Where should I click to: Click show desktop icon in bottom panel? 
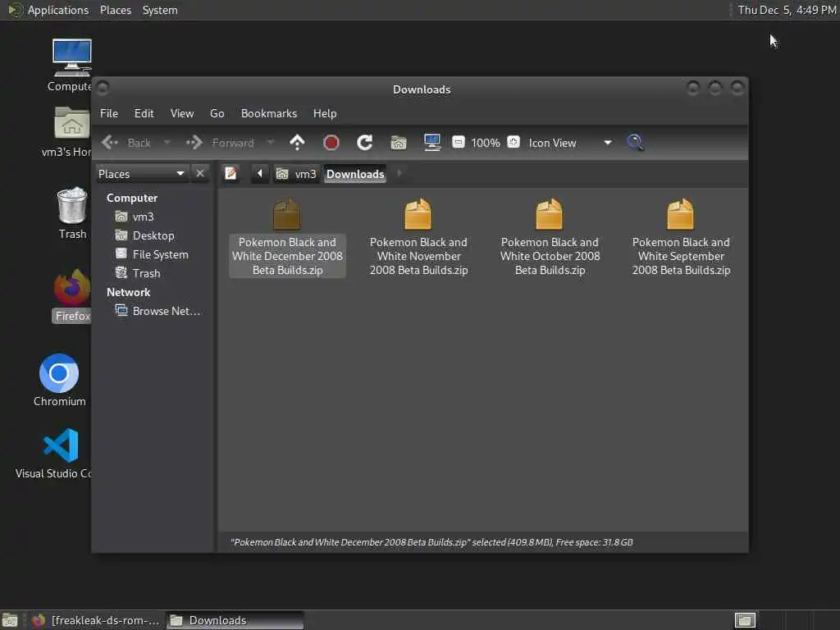tap(10, 620)
